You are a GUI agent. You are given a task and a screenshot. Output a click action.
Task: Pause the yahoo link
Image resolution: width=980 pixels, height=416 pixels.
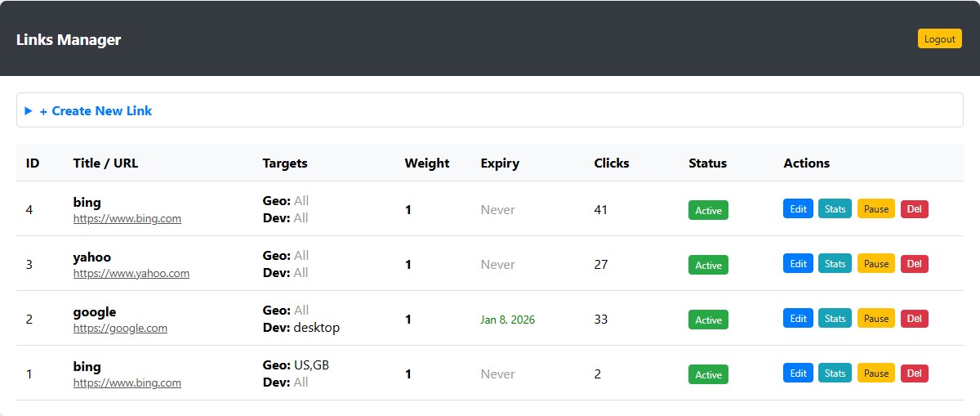(876, 263)
